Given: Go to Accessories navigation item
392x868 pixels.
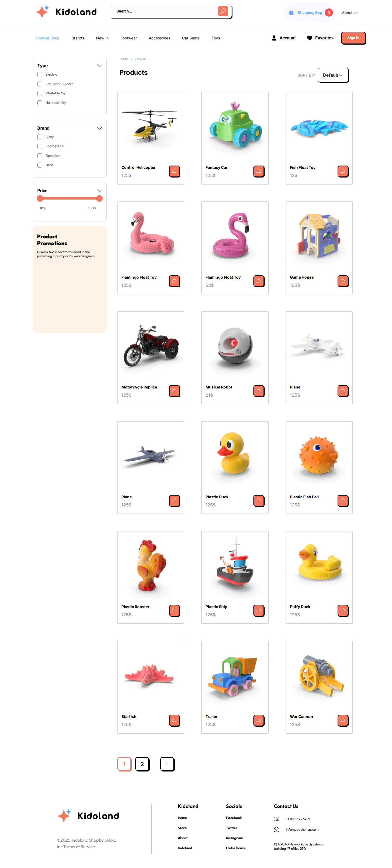Looking at the screenshot, I should (159, 38).
